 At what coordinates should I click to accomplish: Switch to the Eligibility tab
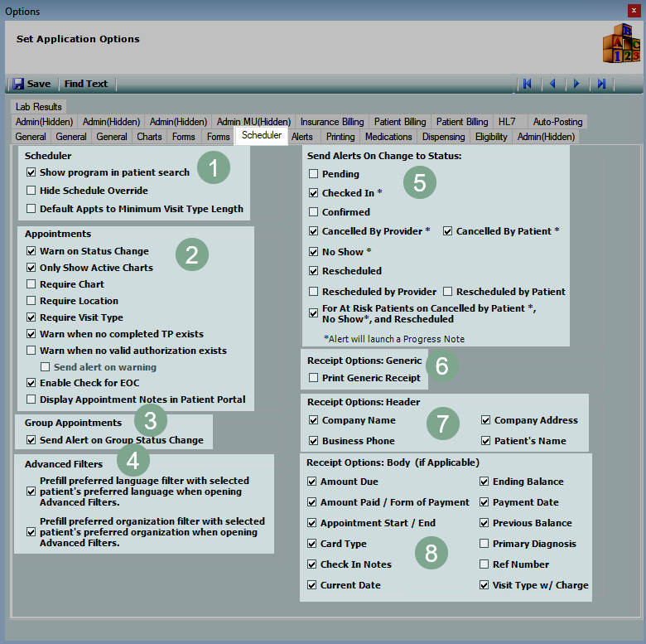[491, 137]
